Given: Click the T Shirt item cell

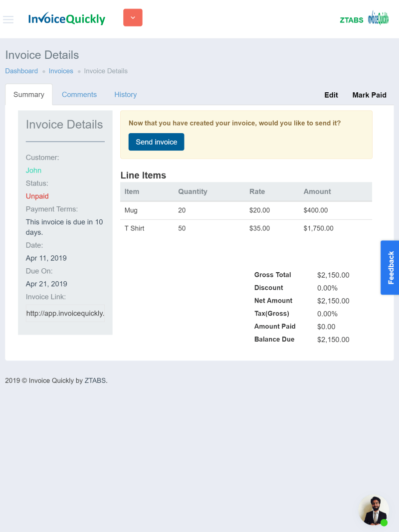Looking at the screenshot, I should [134, 228].
